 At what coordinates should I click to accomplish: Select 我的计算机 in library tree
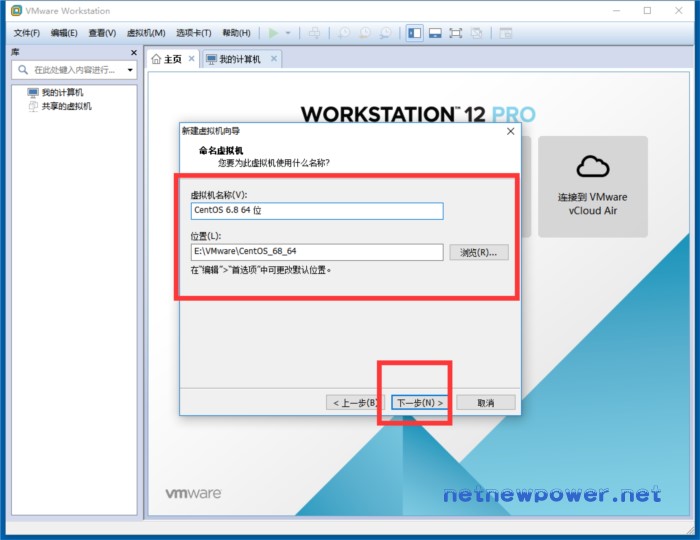(x=55, y=92)
